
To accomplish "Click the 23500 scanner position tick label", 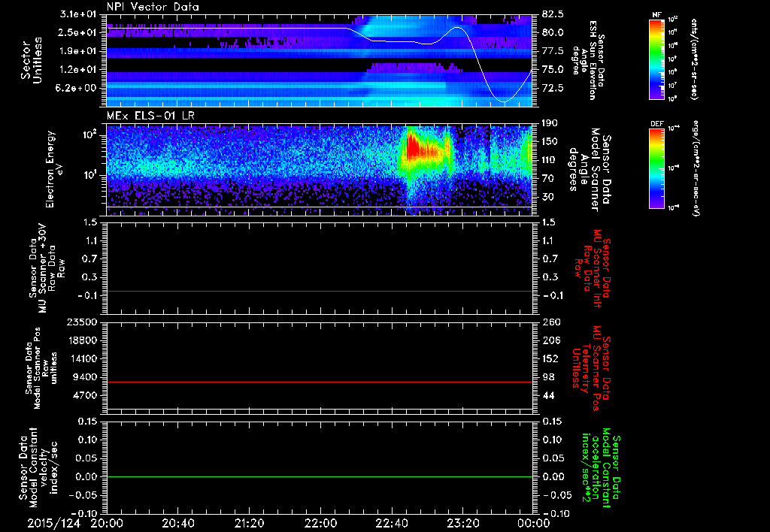I will [x=83, y=322].
